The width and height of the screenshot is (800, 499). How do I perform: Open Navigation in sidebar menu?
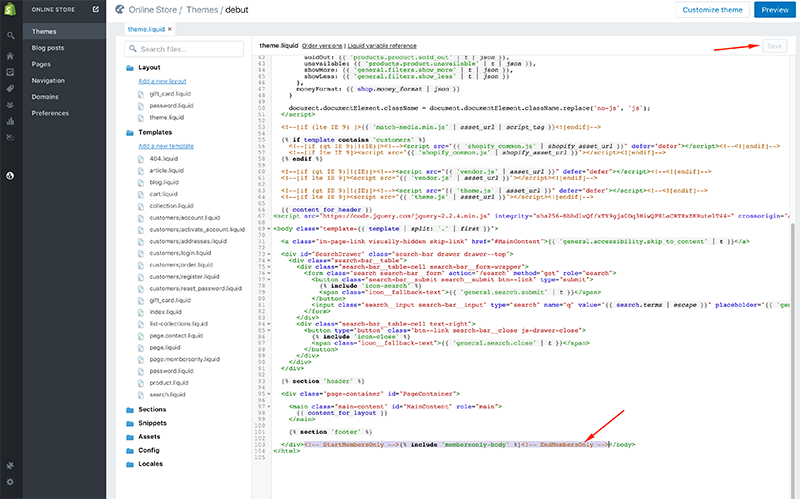pos(48,81)
